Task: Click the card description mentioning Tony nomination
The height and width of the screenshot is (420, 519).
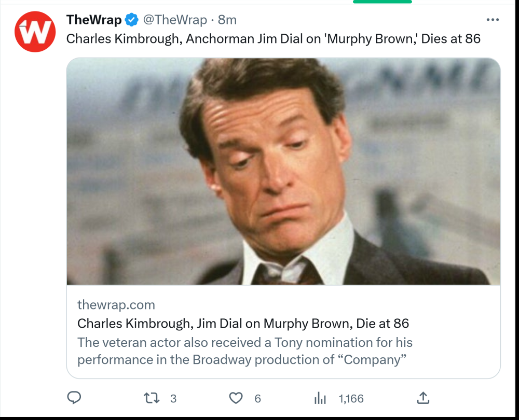Action: 244,351
